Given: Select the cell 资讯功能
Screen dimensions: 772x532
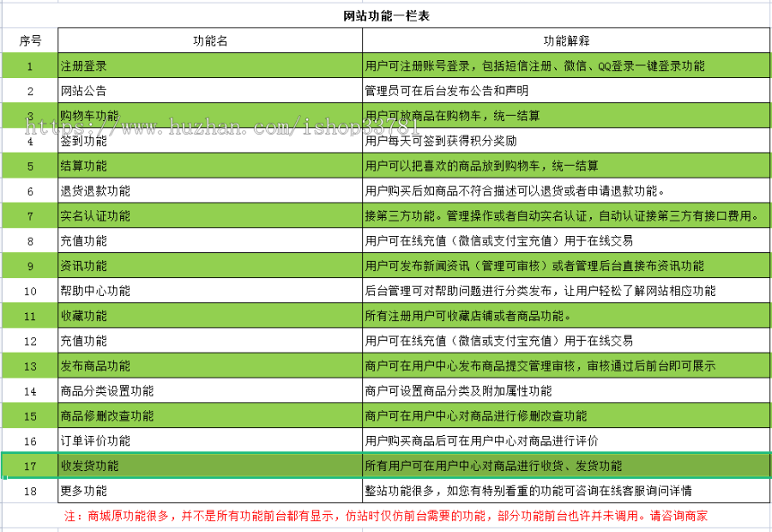Looking at the screenshot, I should click(210, 266).
